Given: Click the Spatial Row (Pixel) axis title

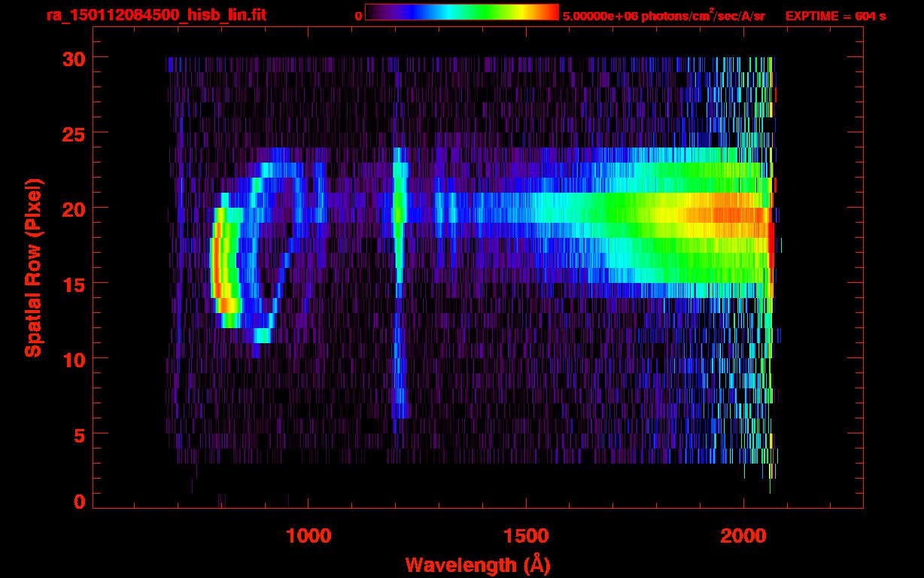Looking at the screenshot, I should (33, 267).
